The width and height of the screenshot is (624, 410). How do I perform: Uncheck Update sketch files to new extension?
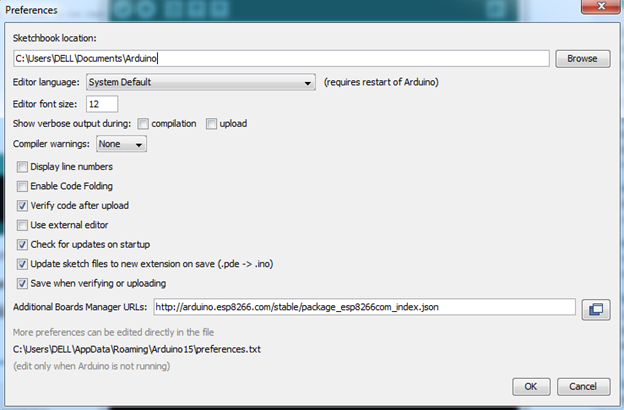[x=22, y=264]
